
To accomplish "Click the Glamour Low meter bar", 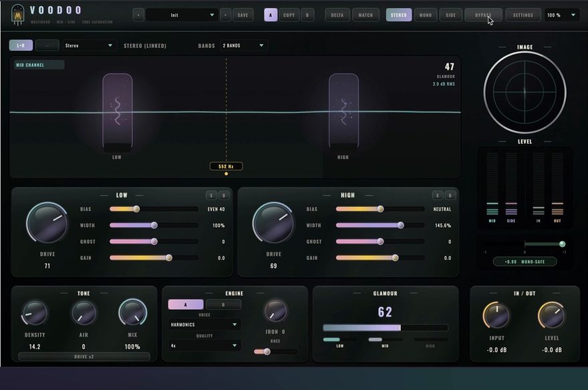I will (339, 340).
